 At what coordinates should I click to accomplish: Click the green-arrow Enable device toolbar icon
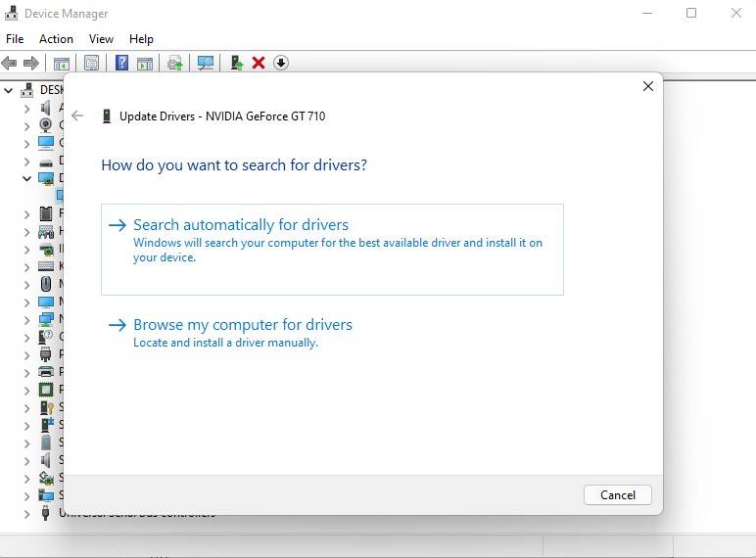tap(236, 63)
